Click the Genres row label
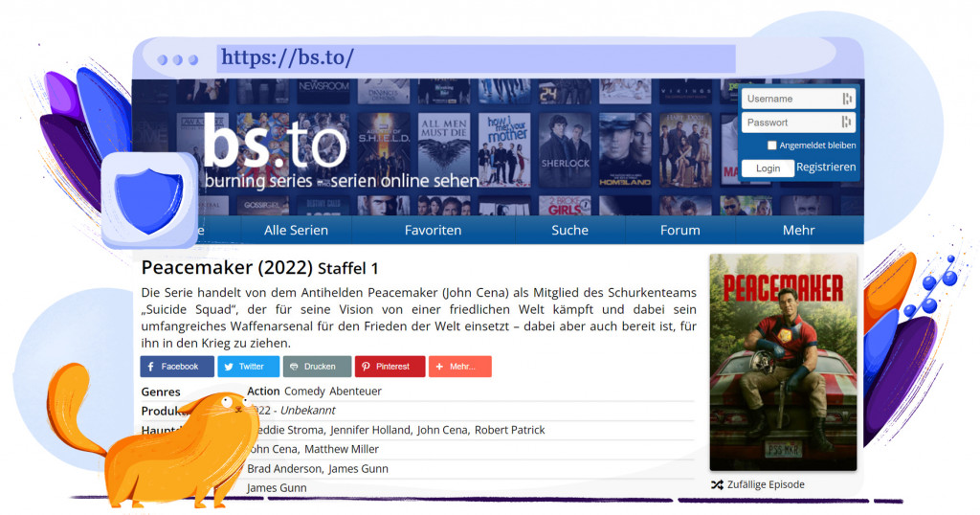Screen dimensions: 980x515 pos(161,392)
